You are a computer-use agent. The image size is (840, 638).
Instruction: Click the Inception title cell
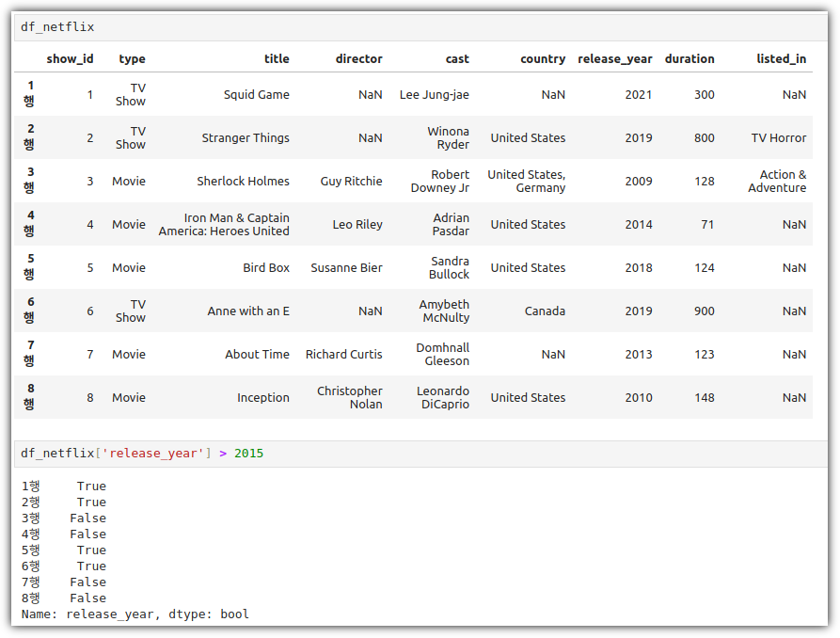(263, 398)
